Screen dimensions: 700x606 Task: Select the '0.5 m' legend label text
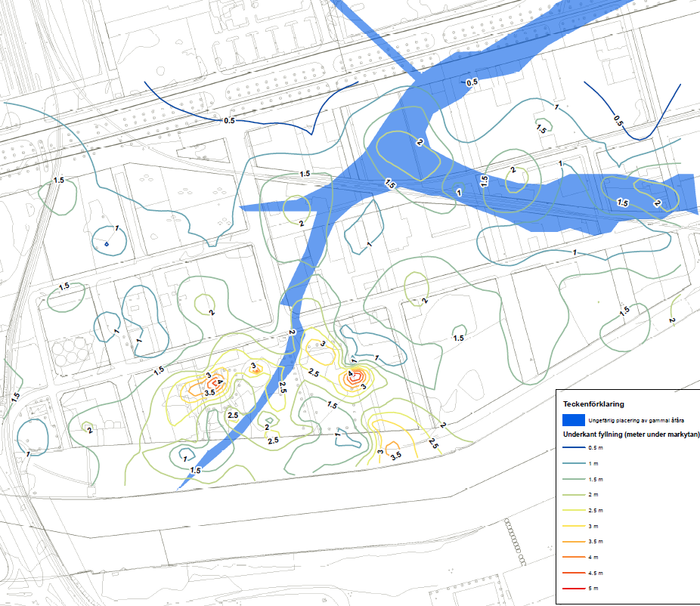(x=596, y=447)
